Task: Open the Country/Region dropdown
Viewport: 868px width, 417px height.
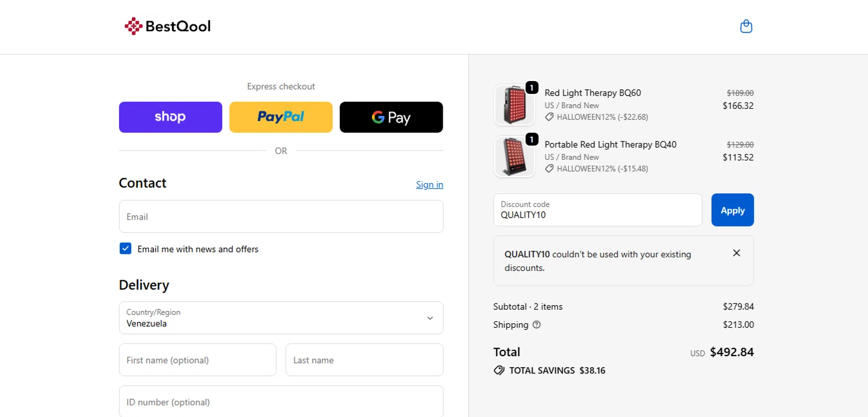Action: [281, 318]
